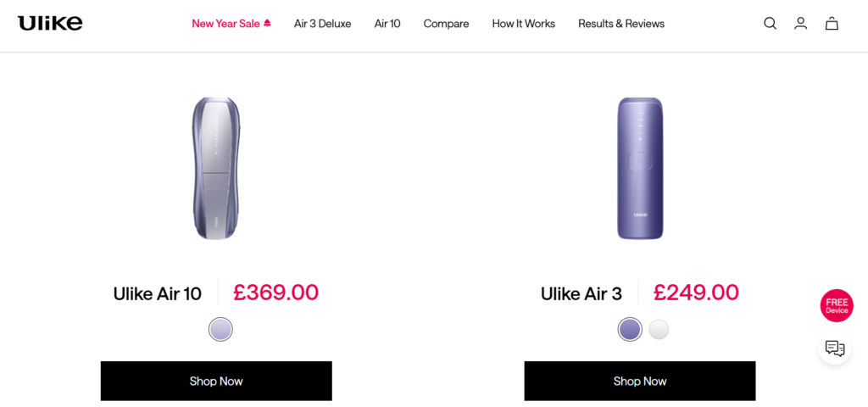Image resolution: width=868 pixels, height=407 pixels.
Task: Click Shop Now under Ulike Air 3
Action: coord(640,381)
